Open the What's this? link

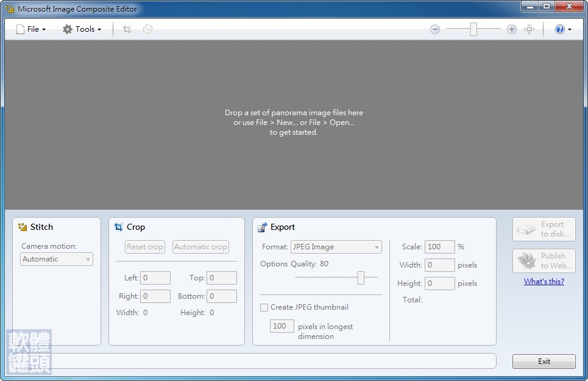click(544, 282)
